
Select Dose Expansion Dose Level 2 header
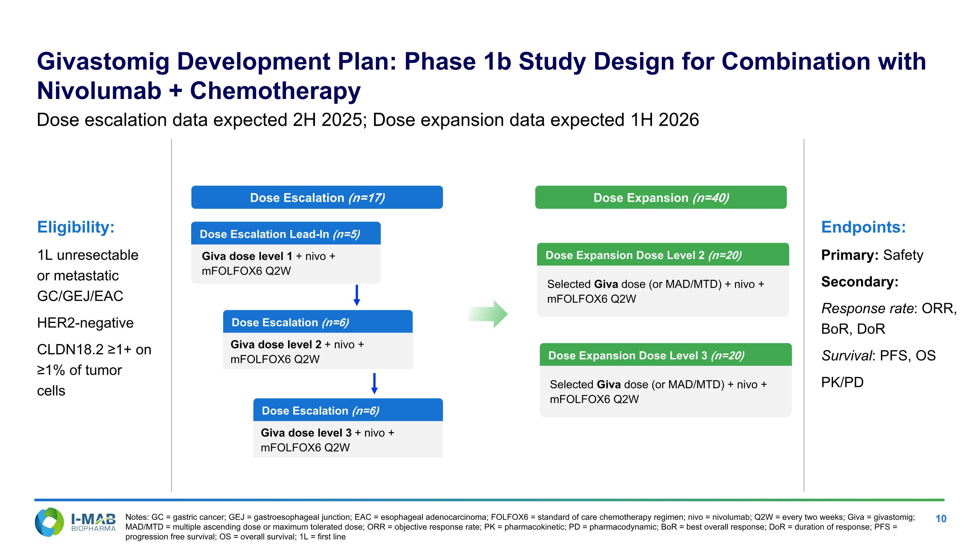click(663, 255)
